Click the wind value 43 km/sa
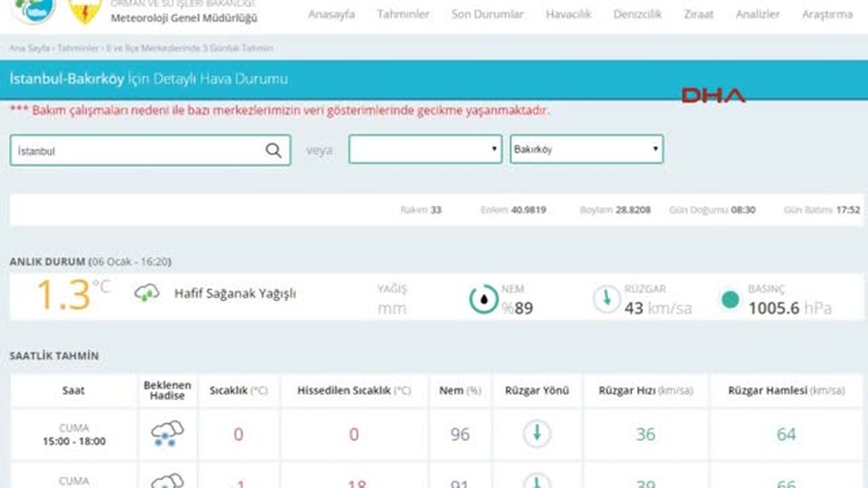 click(658, 309)
